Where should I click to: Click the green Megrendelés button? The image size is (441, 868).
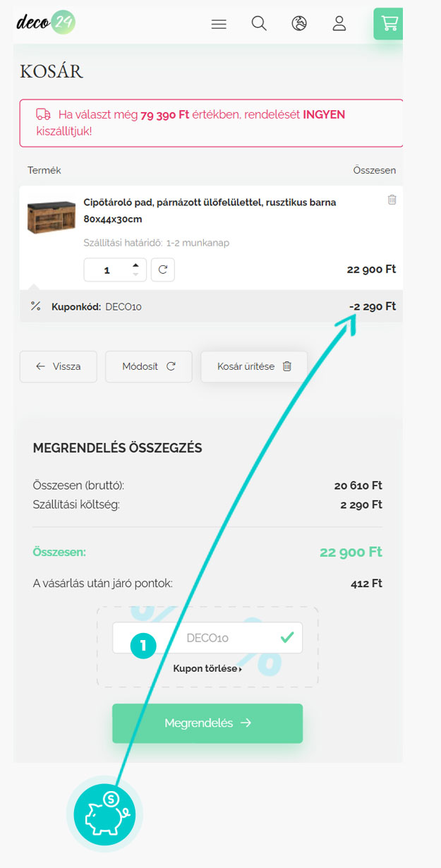coord(207,723)
